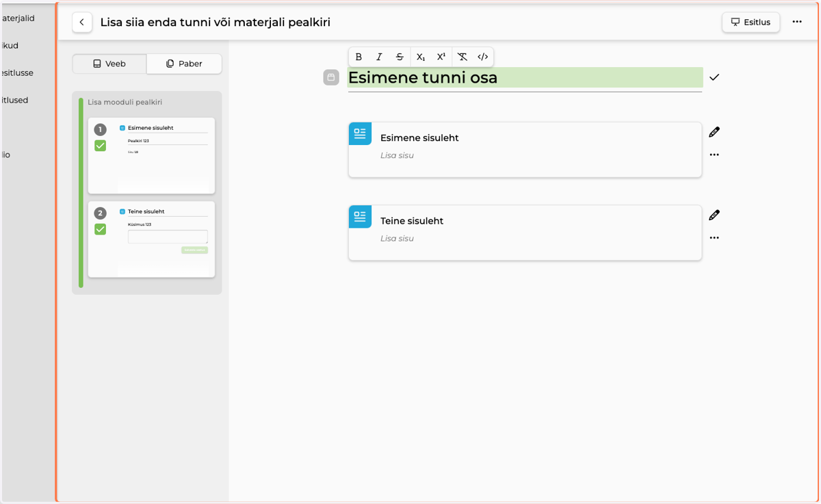
Task: Click the back arrow button
Action: coord(82,23)
